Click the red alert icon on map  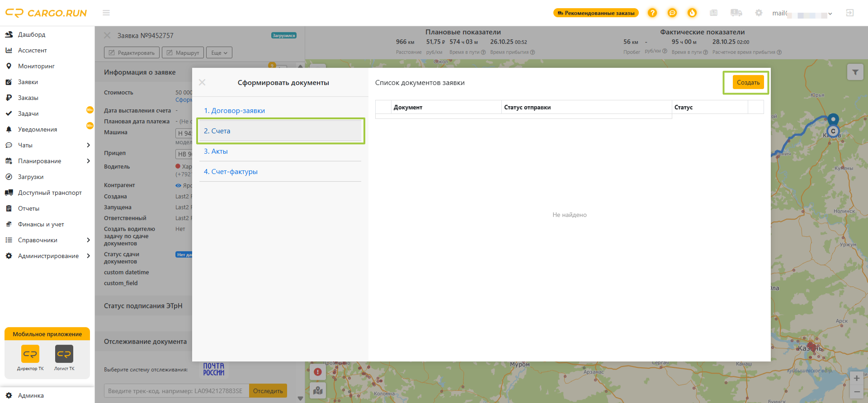click(x=318, y=372)
